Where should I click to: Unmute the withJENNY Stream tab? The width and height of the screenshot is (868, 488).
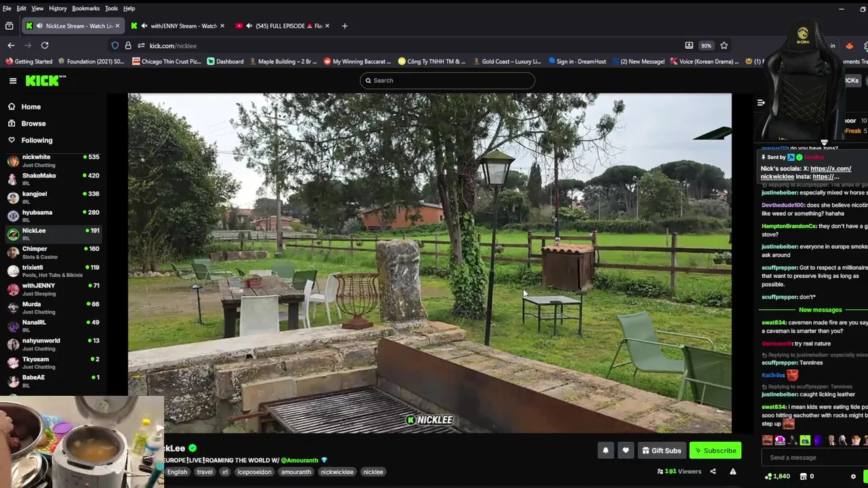tap(144, 26)
